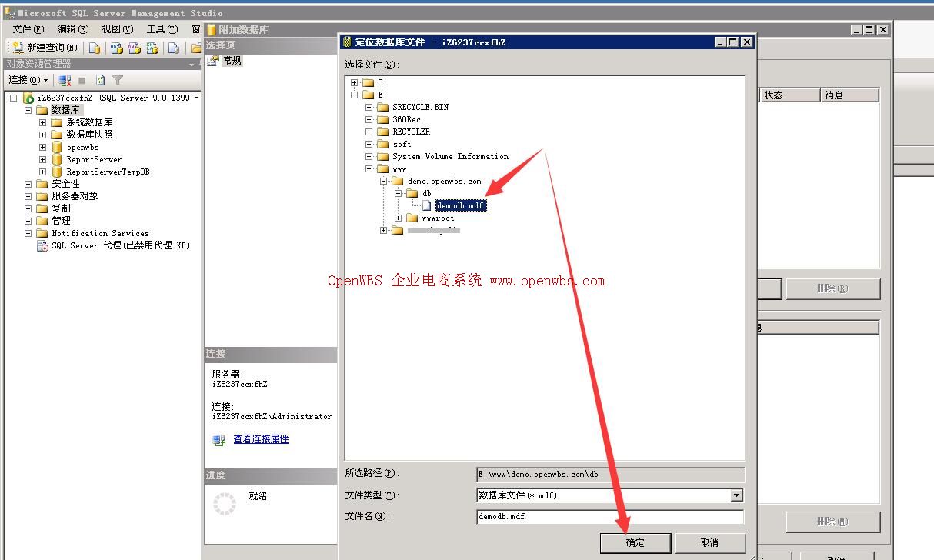Open a new Database Engine query
The image size is (934, 560).
[95, 48]
